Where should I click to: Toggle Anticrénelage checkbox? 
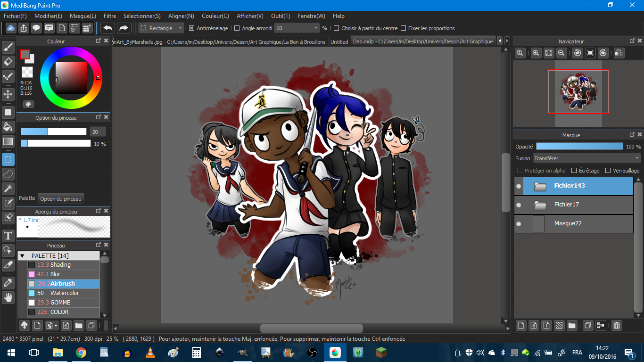(x=191, y=28)
